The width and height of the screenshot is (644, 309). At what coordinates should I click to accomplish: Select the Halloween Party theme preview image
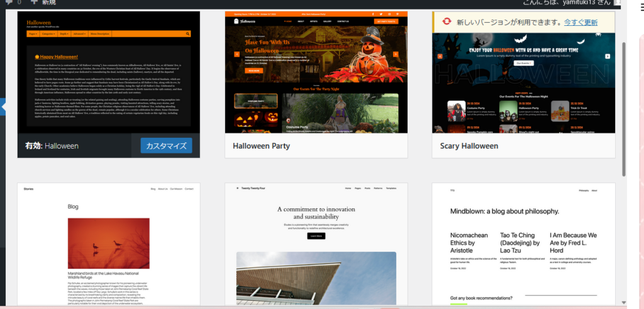316,72
